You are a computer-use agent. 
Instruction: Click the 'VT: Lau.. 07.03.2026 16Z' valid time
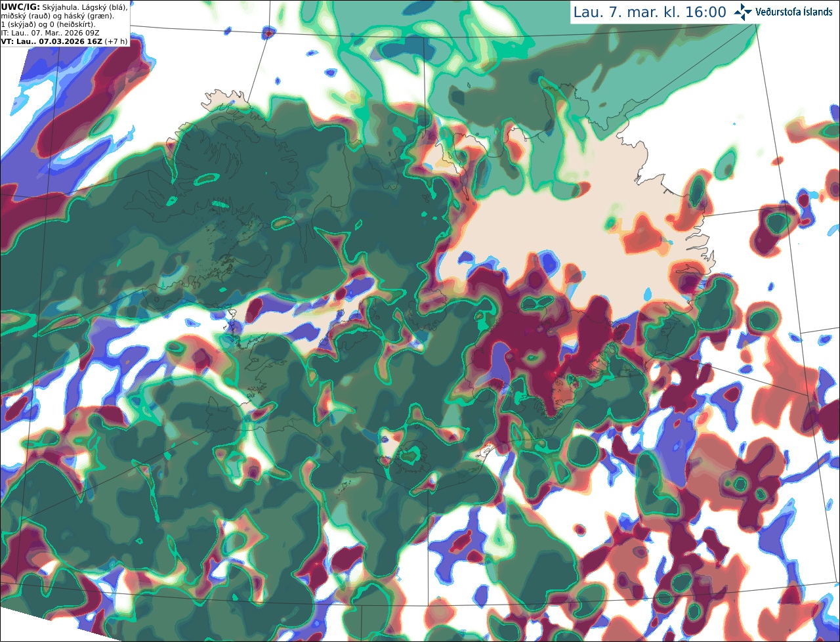tap(51, 41)
